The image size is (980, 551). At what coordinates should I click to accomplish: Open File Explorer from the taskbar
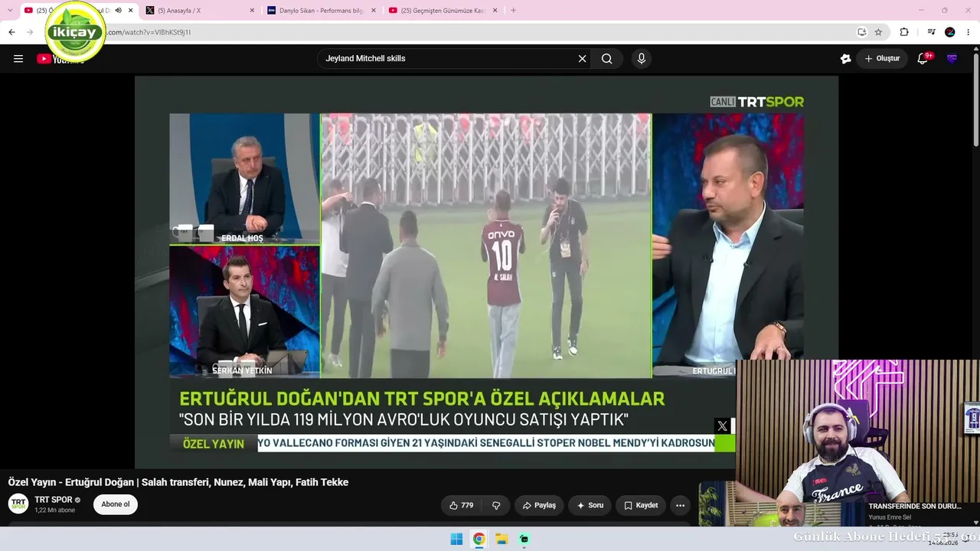501,539
